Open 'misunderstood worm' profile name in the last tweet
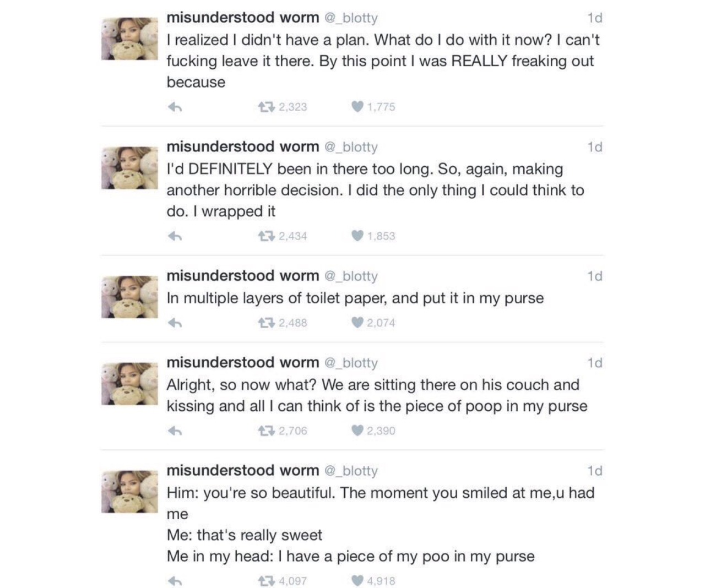Image resolution: width=705 pixels, height=588 pixels. [243, 470]
